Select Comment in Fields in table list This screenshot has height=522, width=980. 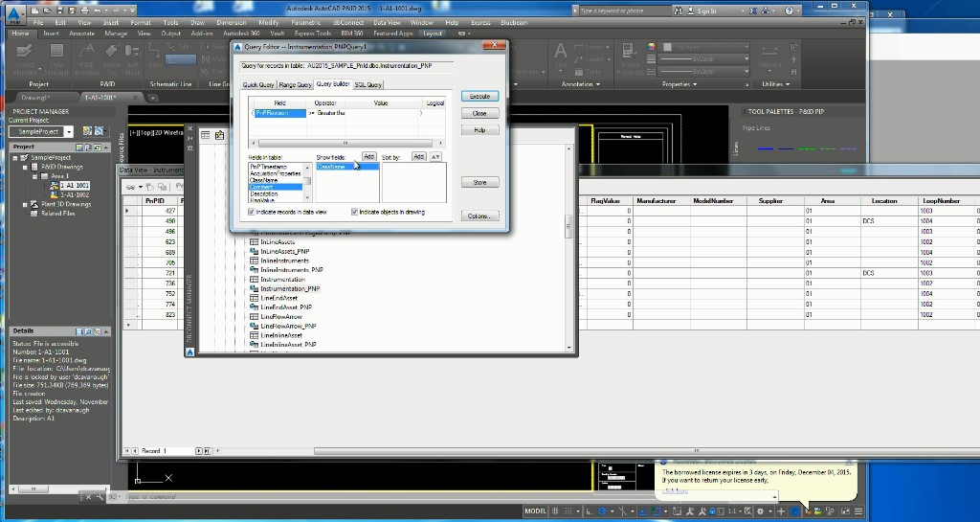click(x=276, y=187)
